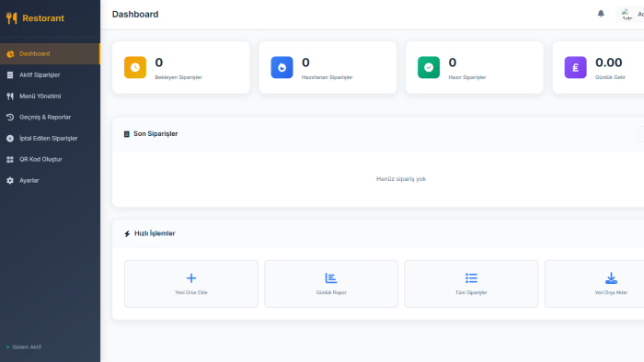Image resolution: width=644 pixels, height=362 pixels.
Task: Click the Dashboard pie chart icon
Action: 10,53
